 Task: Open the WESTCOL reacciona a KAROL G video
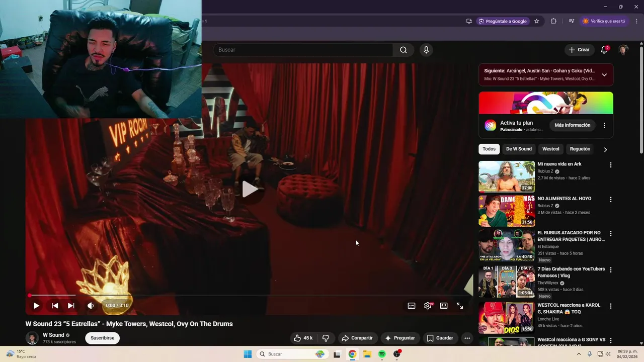pos(568,308)
